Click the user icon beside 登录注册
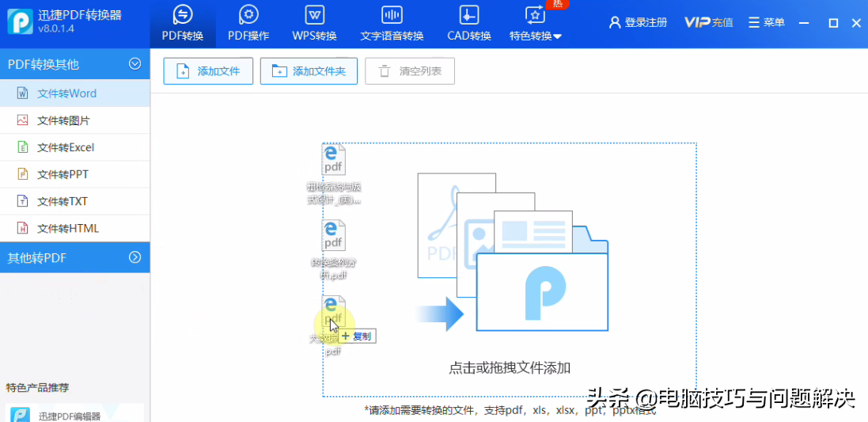The height and width of the screenshot is (422, 868). click(x=615, y=22)
